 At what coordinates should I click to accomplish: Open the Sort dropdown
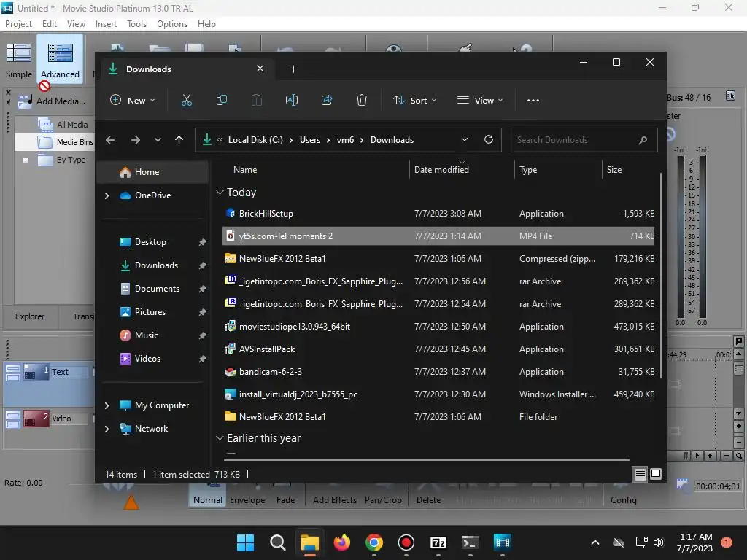[x=414, y=101]
